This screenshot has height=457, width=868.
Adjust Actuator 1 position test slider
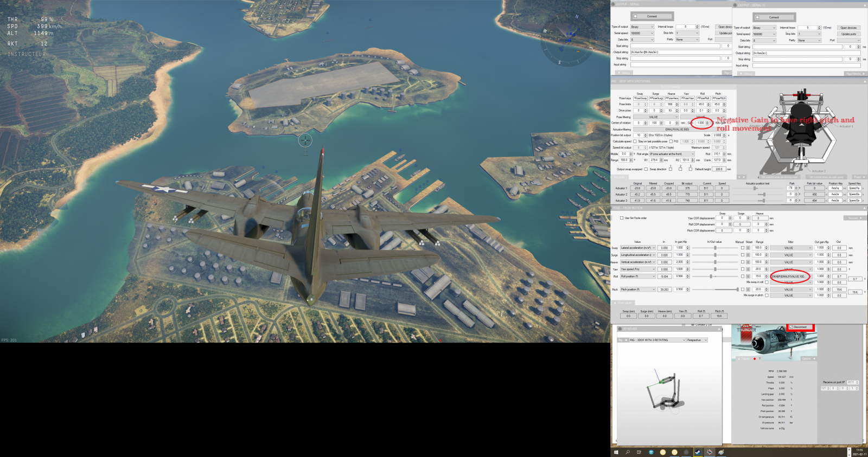pyautogui.click(x=755, y=188)
